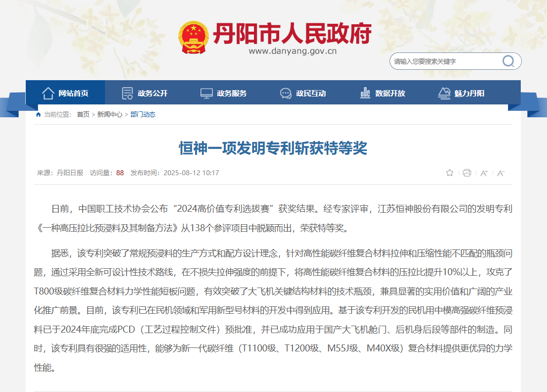This screenshot has height=392, width=547.
Task: Click the small home icon in breadcrumb
Action: click(38, 114)
